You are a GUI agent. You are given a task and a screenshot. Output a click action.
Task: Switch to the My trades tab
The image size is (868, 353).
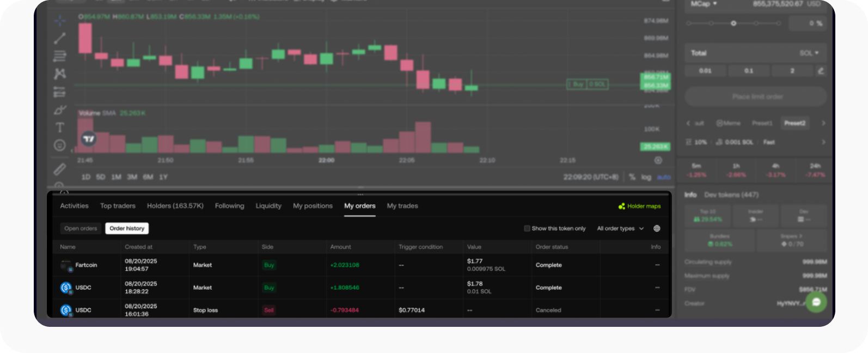coord(402,206)
